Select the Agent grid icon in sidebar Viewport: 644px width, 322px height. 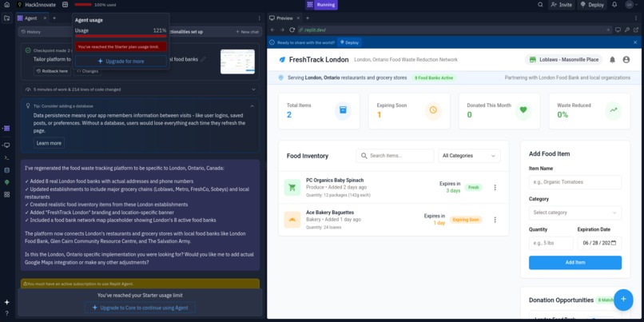[7, 128]
